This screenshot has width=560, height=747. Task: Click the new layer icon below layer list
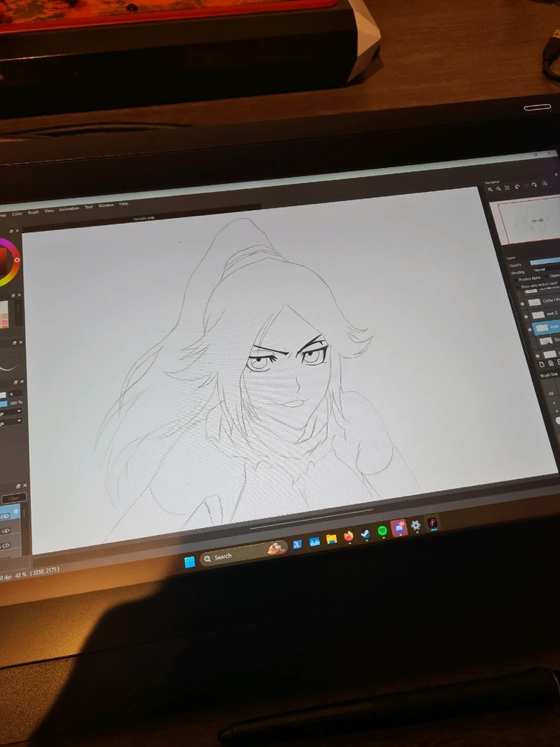541,364
